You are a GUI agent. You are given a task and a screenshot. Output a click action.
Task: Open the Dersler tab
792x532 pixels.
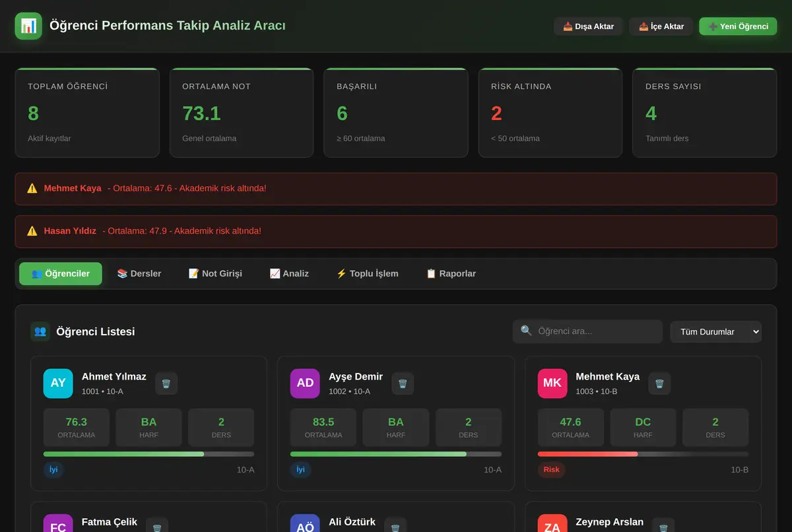[139, 274]
